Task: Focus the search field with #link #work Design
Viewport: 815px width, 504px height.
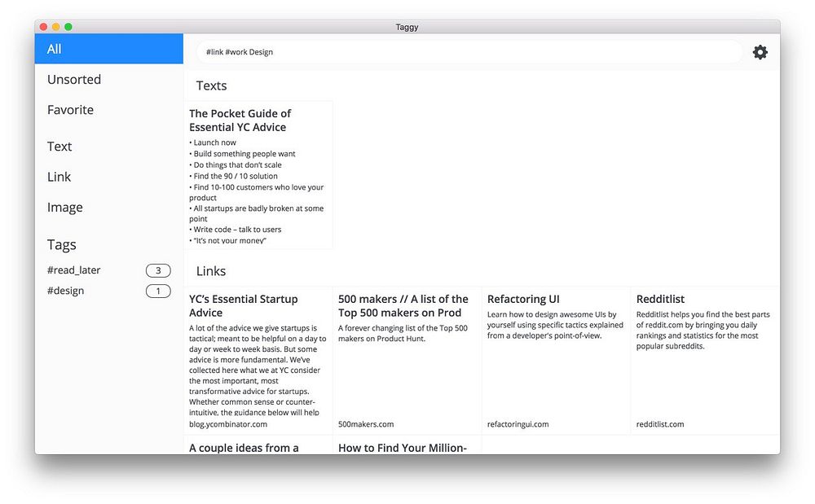Action: pyautogui.click(x=469, y=52)
